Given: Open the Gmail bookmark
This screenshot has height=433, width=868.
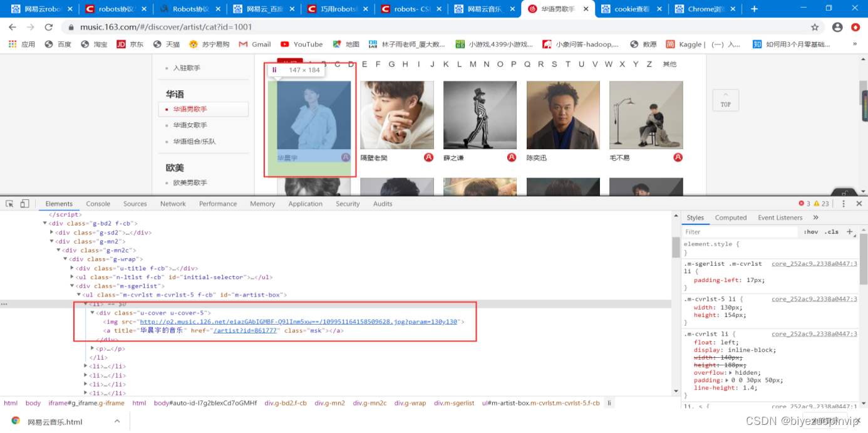Looking at the screenshot, I should [x=255, y=44].
